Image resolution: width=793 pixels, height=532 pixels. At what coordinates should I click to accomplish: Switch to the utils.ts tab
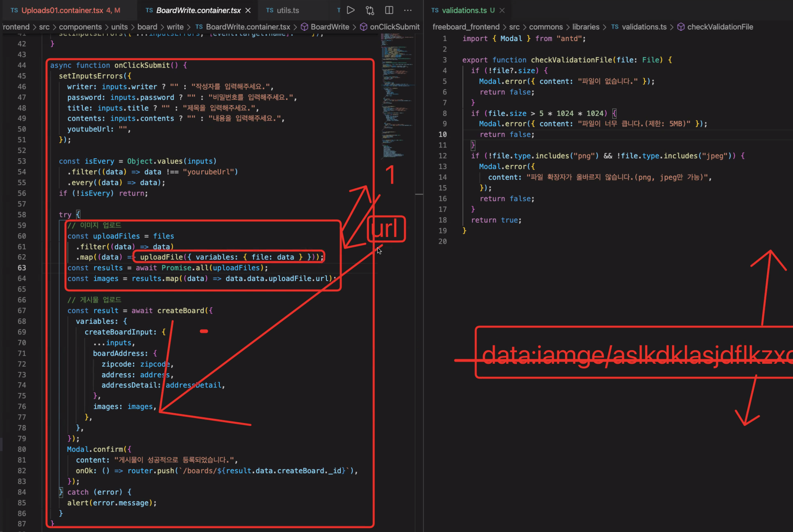coord(287,10)
